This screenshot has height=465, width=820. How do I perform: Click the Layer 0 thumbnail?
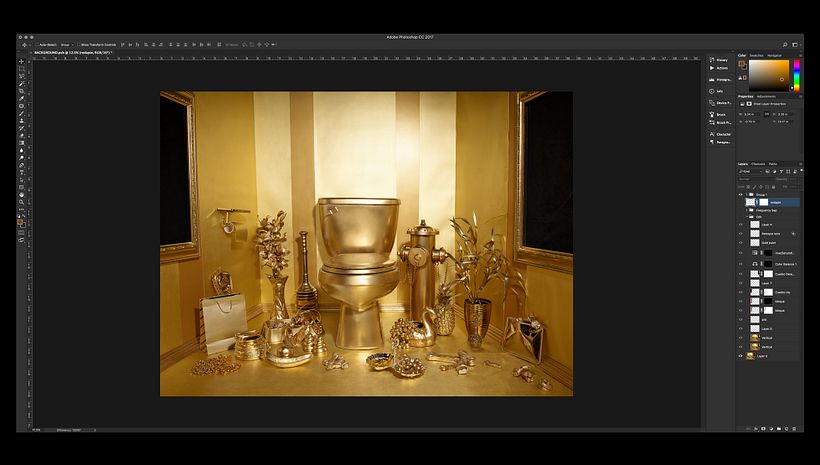point(750,356)
